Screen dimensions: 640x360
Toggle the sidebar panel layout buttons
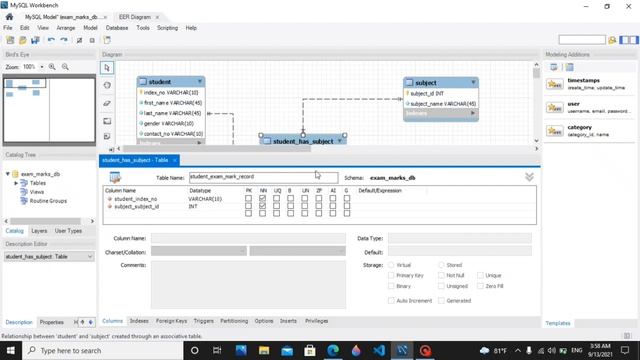pos(629,40)
